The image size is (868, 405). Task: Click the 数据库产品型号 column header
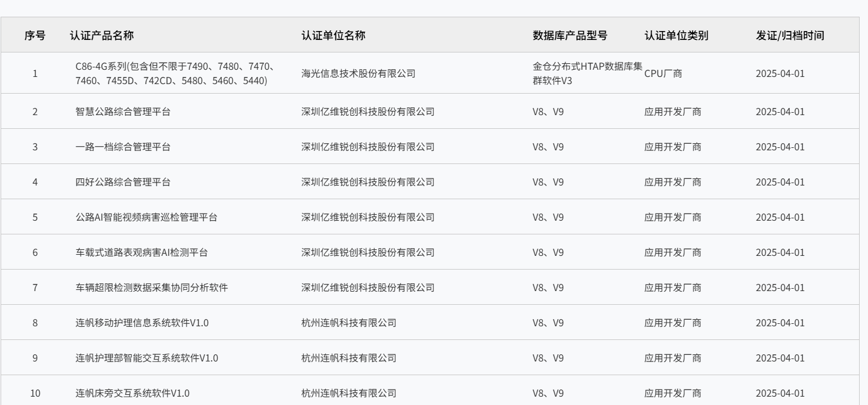(570, 35)
